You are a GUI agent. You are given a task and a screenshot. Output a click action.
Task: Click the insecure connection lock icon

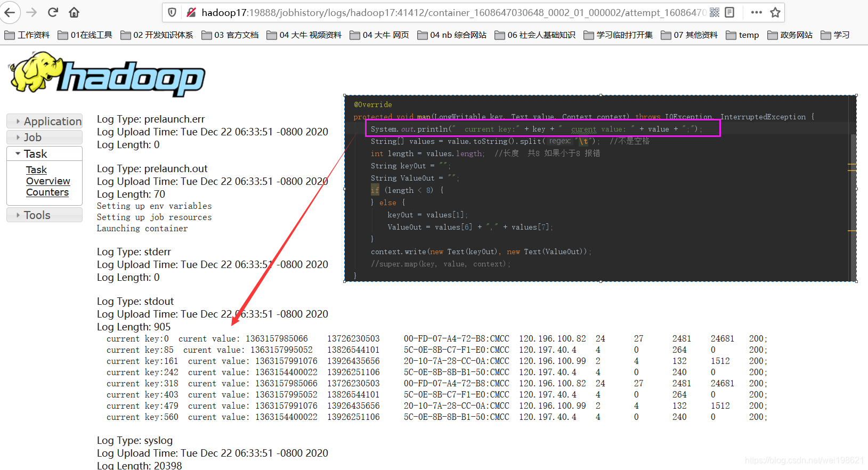click(x=191, y=12)
